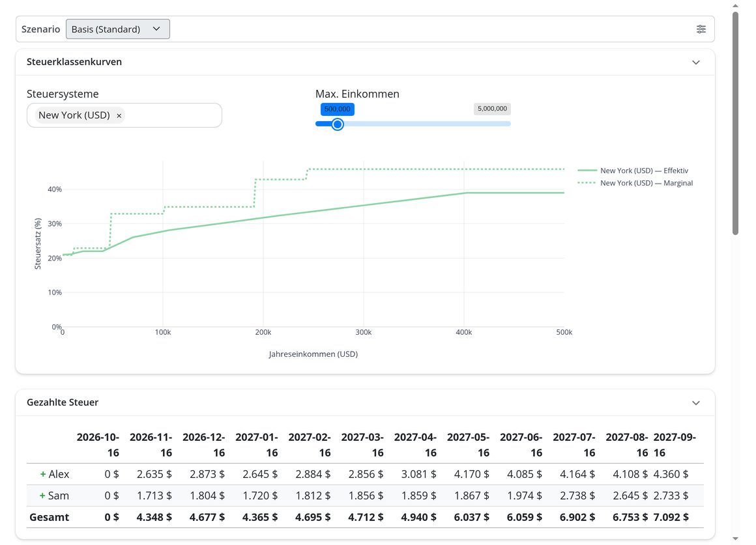Expand Sam row with plus icon

click(42, 496)
